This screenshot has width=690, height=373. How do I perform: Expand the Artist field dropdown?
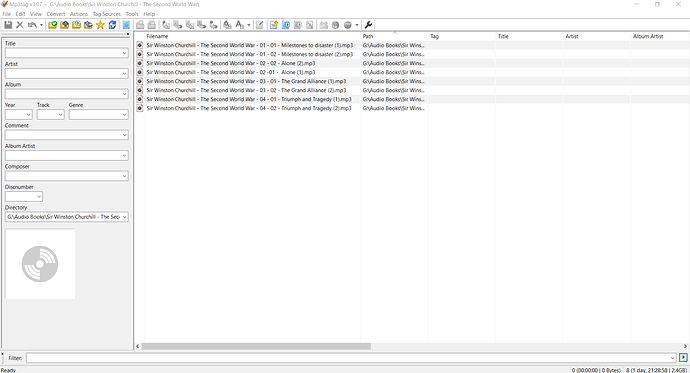[125, 73]
